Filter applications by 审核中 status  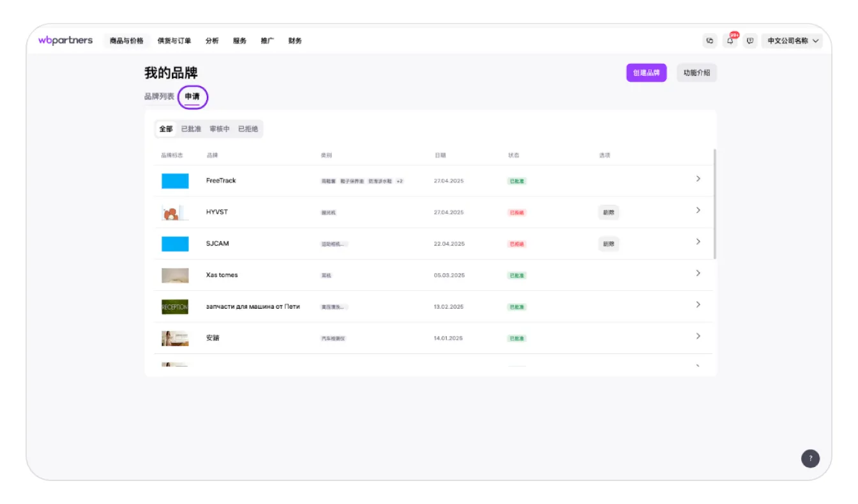(x=220, y=129)
